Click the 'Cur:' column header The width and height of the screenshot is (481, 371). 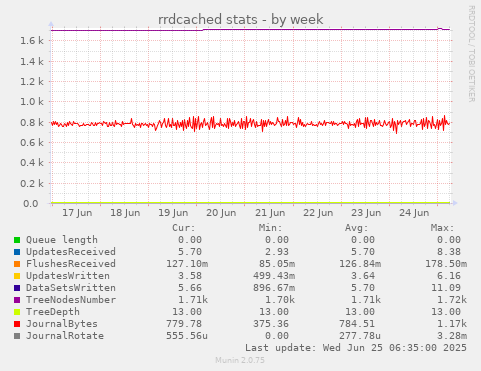click(x=183, y=228)
